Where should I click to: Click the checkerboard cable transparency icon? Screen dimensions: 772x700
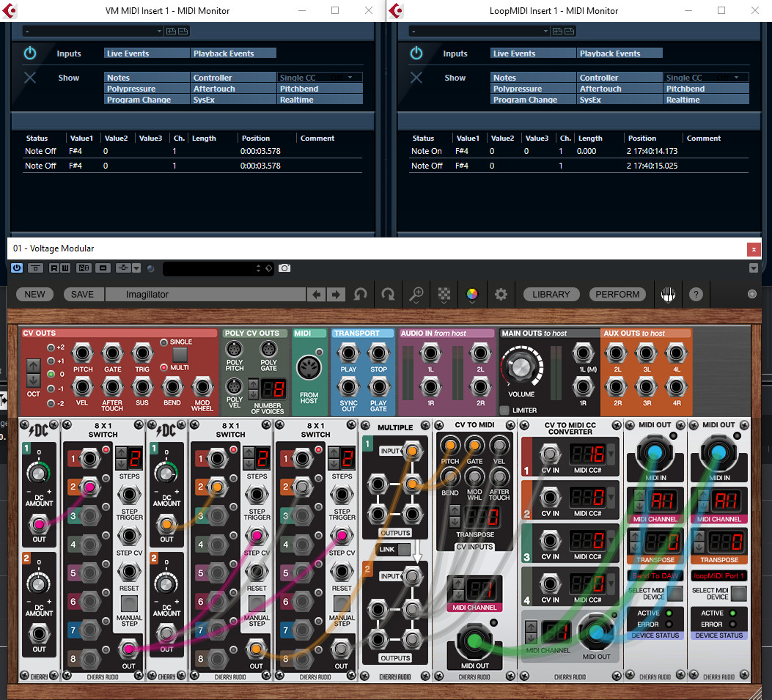click(x=444, y=295)
